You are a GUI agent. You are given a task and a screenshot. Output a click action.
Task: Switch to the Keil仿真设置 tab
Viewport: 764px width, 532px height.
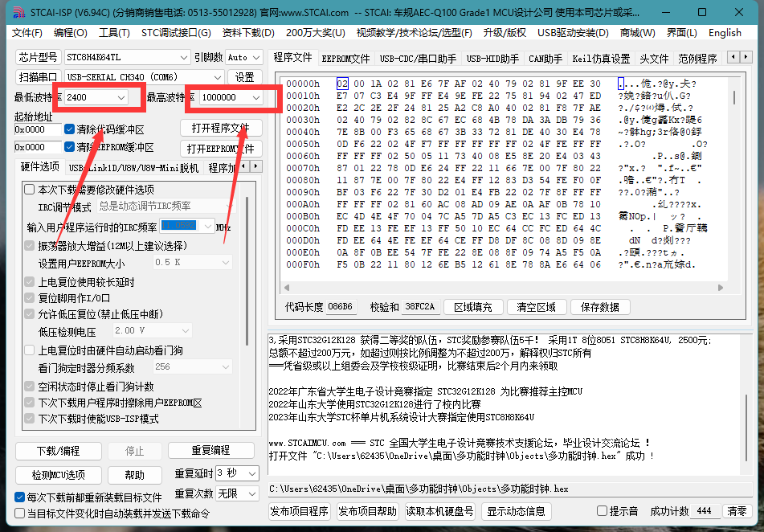click(x=601, y=59)
